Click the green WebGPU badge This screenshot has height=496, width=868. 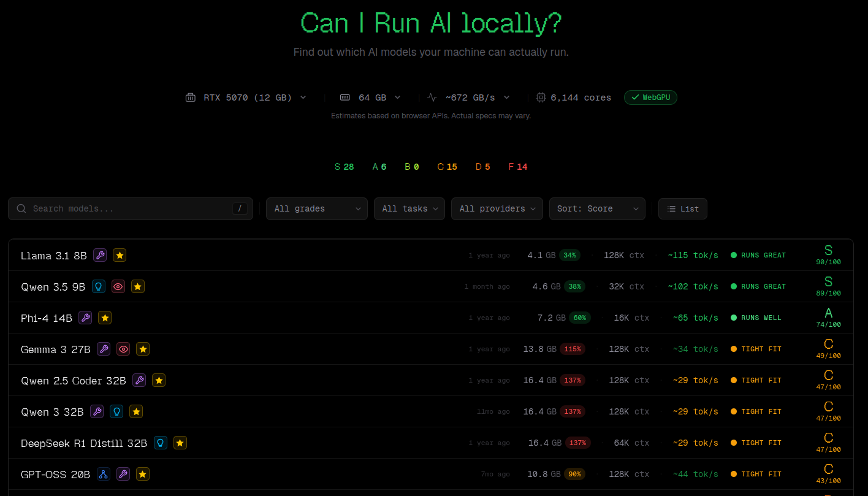pyautogui.click(x=650, y=97)
